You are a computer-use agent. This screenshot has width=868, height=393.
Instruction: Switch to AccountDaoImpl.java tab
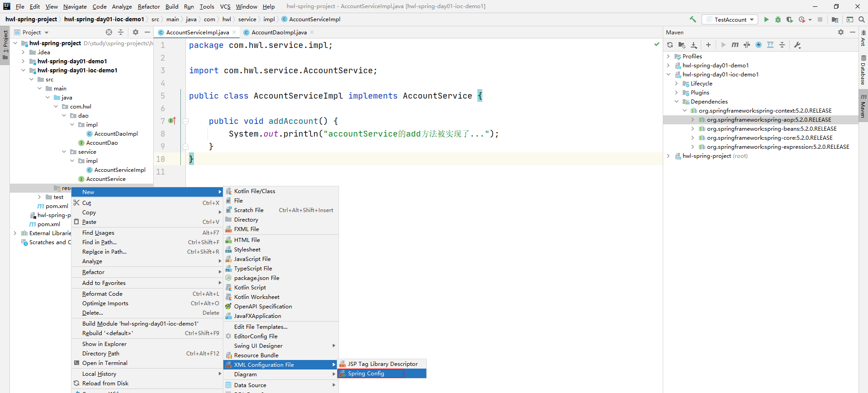click(279, 33)
